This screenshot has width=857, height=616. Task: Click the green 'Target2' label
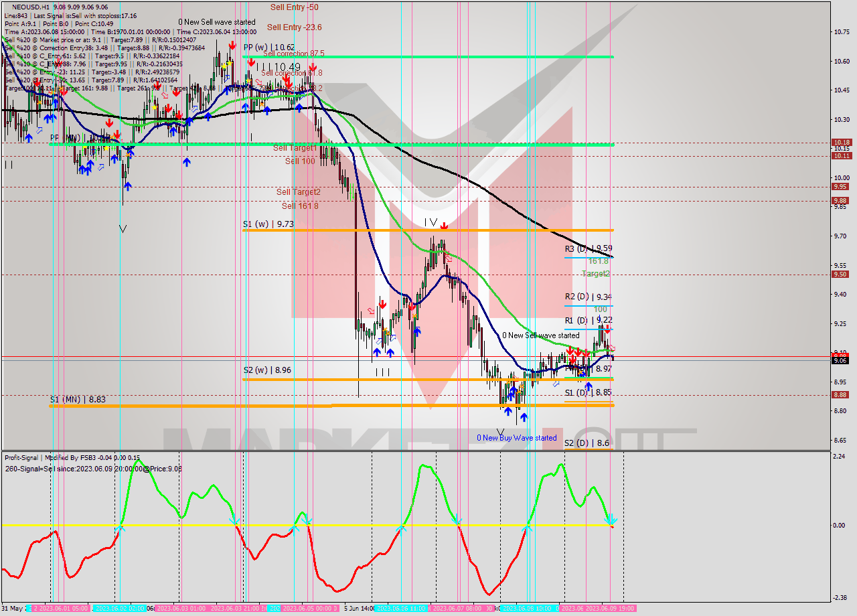coord(596,274)
